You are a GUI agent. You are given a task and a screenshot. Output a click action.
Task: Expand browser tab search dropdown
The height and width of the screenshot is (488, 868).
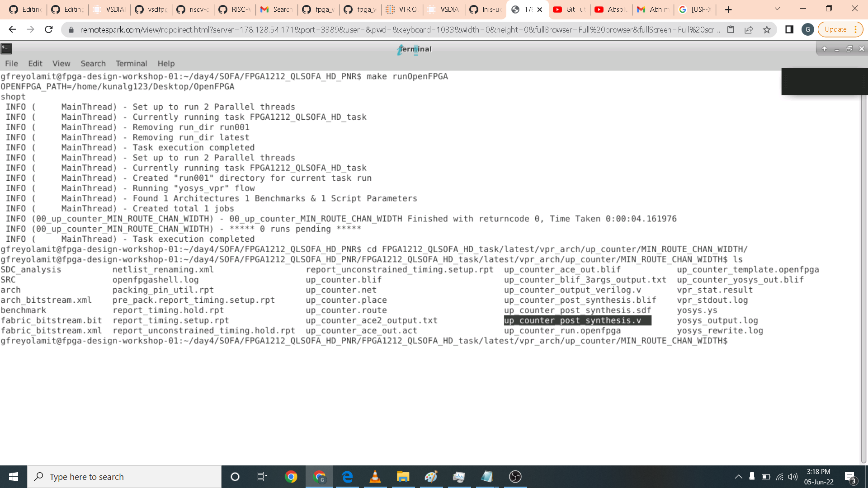pyautogui.click(x=777, y=9)
